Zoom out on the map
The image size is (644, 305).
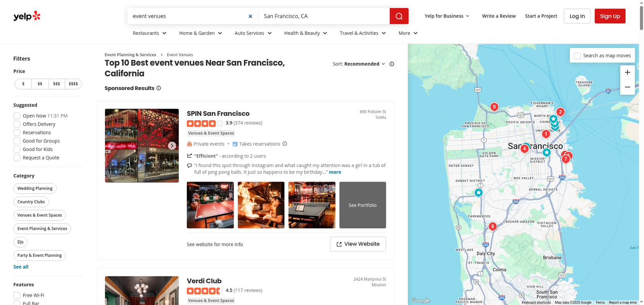(627, 87)
